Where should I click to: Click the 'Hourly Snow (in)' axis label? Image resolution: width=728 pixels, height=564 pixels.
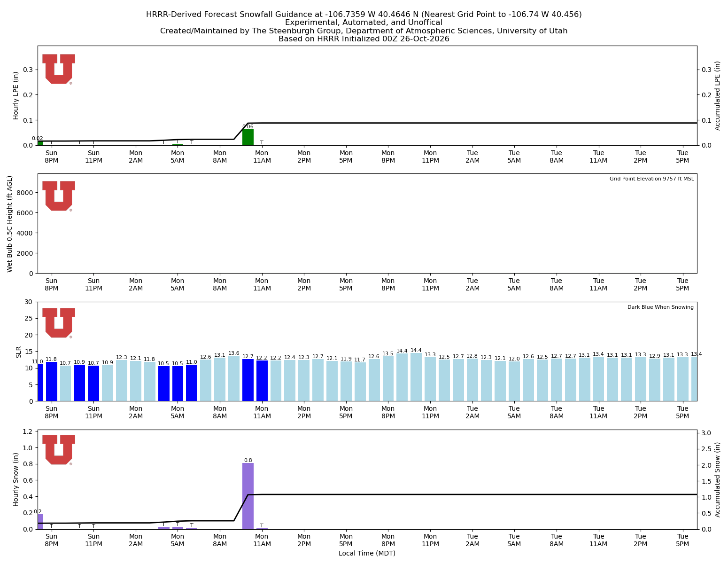click(x=16, y=479)
